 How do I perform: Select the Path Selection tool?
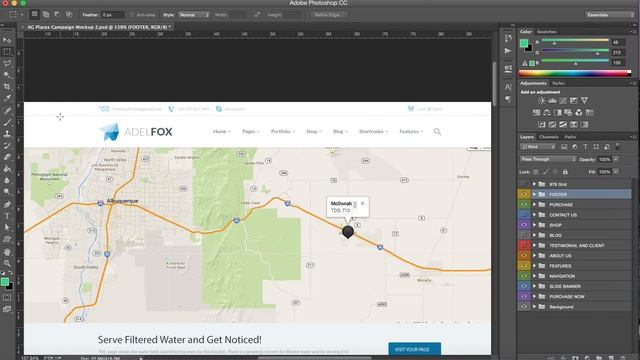[x=7, y=227]
